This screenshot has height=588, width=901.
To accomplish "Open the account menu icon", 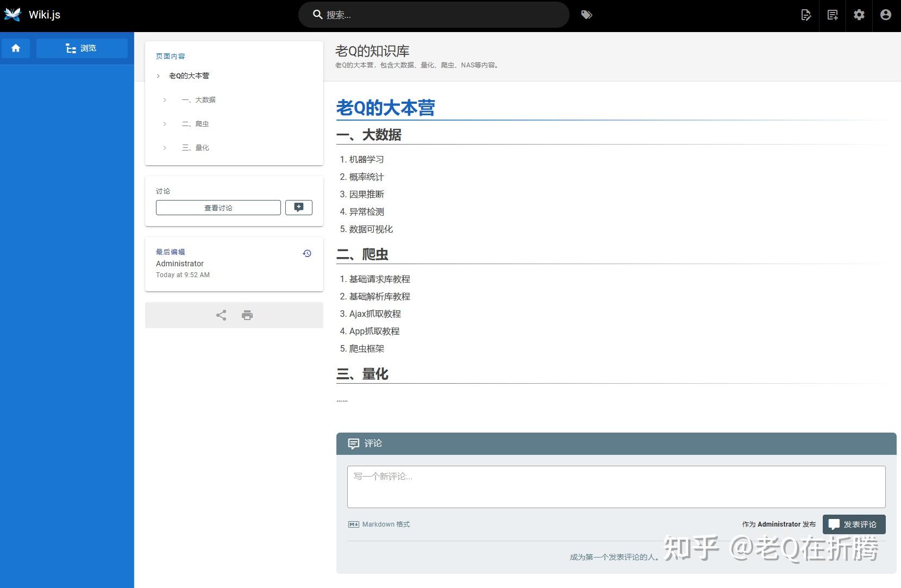I will pos(885,15).
